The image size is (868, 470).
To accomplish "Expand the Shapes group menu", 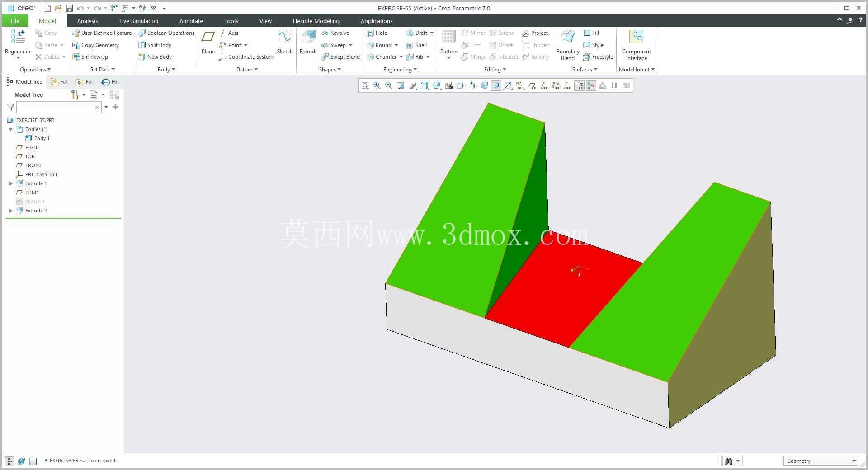I will (x=330, y=70).
